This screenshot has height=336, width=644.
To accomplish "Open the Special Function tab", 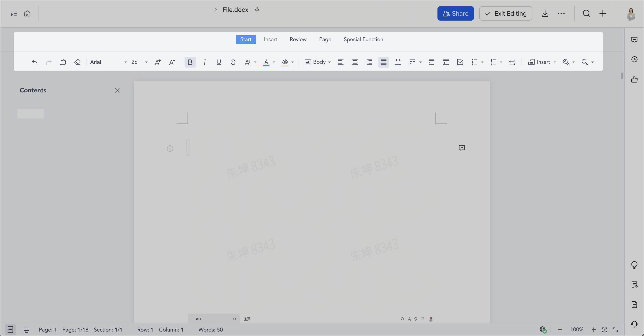I will point(363,40).
